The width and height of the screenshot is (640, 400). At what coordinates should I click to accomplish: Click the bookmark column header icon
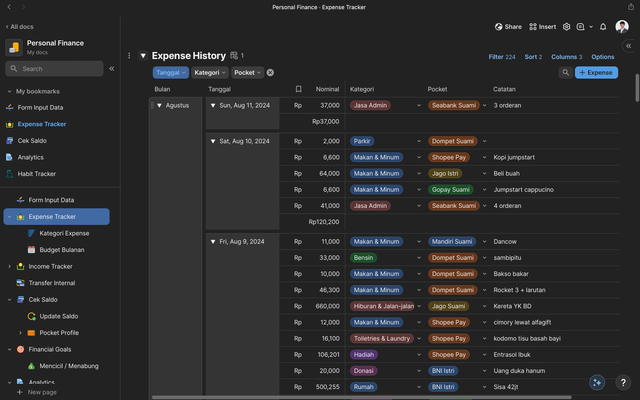(298, 89)
